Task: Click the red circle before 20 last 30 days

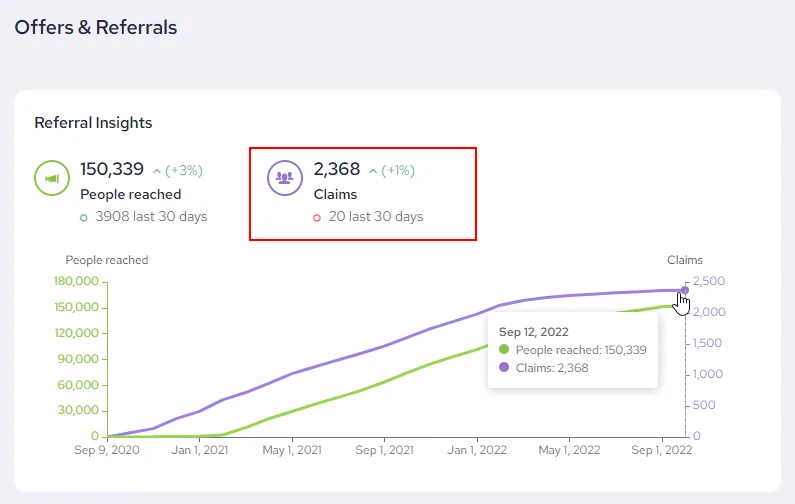Action: click(x=317, y=218)
